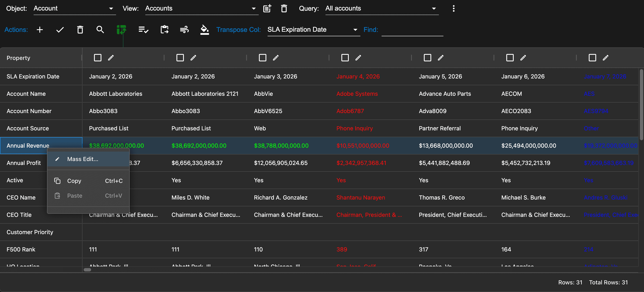Screen dimensions: 644x292
Task: Select Mass Edit from the context menu
Action: 83,159
